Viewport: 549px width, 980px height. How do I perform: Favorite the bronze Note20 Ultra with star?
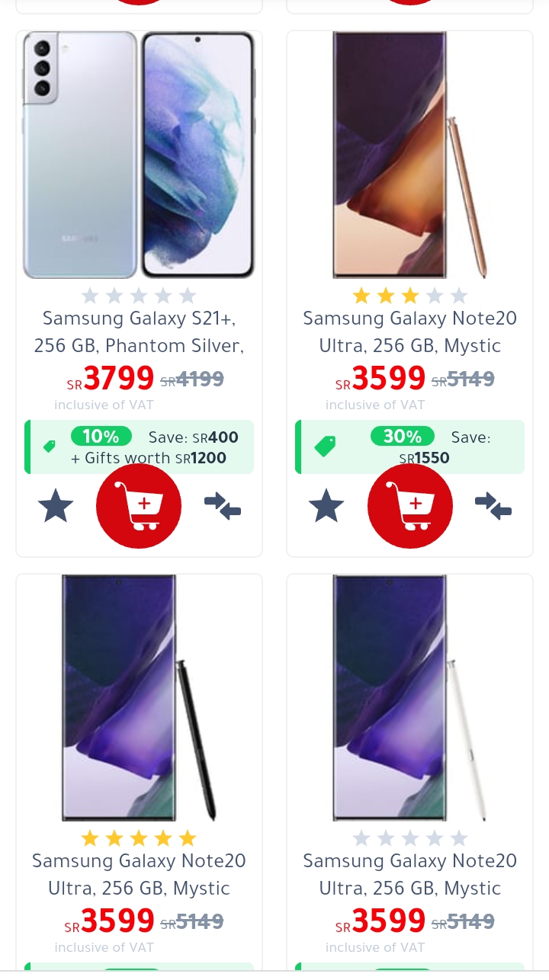(x=326, y=507)
